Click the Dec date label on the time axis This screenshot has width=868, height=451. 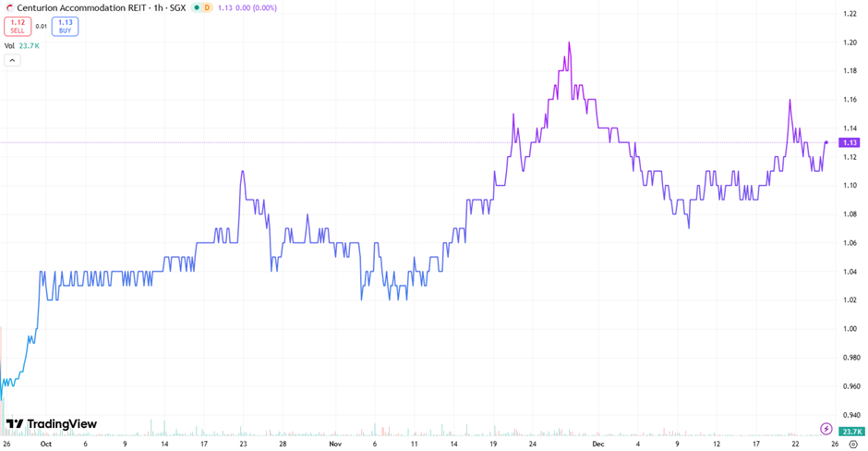[597, 444]
